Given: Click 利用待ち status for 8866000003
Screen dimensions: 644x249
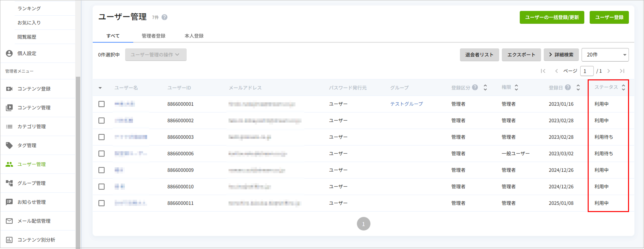Looking at the screenshot, I should click(604, 137).
